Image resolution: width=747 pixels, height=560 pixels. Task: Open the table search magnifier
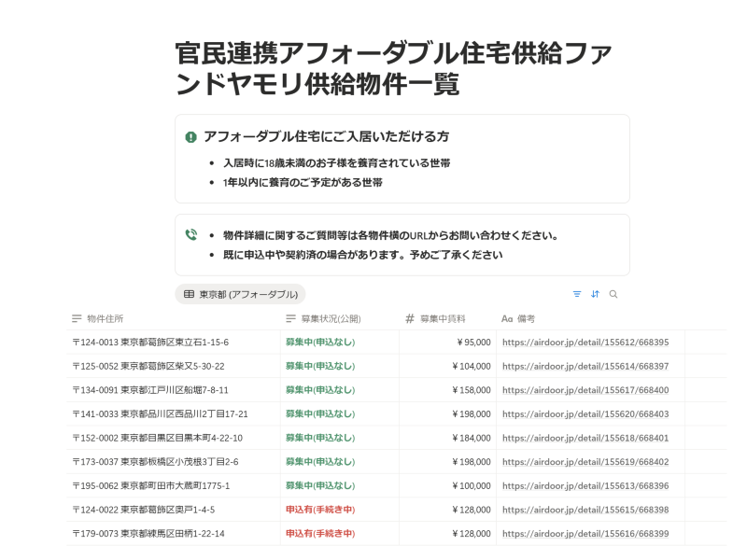click(613, 294)
